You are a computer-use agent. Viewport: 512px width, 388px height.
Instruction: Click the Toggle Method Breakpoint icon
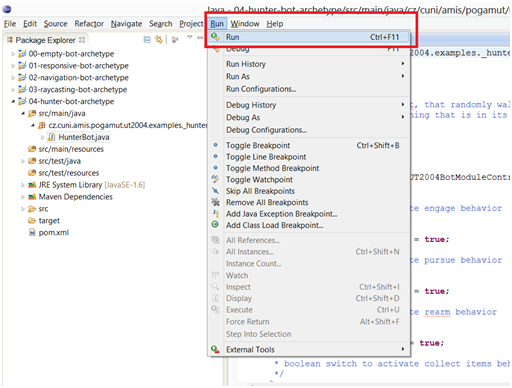coord(215,168)
